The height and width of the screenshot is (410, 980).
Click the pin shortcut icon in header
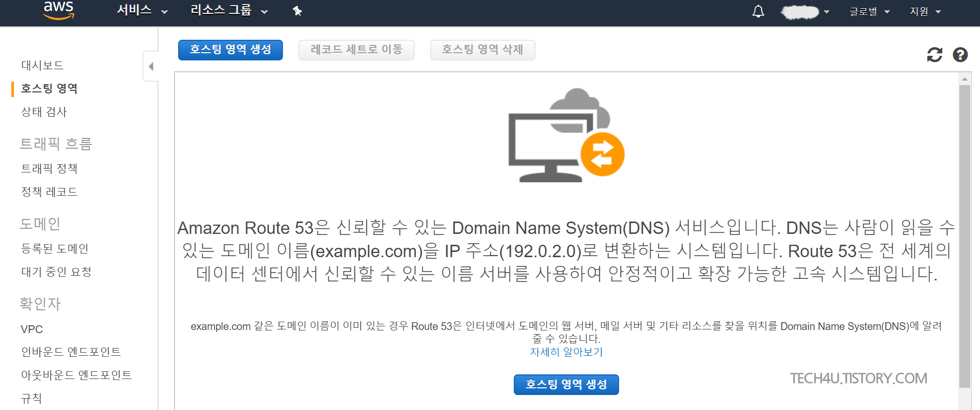297,11
